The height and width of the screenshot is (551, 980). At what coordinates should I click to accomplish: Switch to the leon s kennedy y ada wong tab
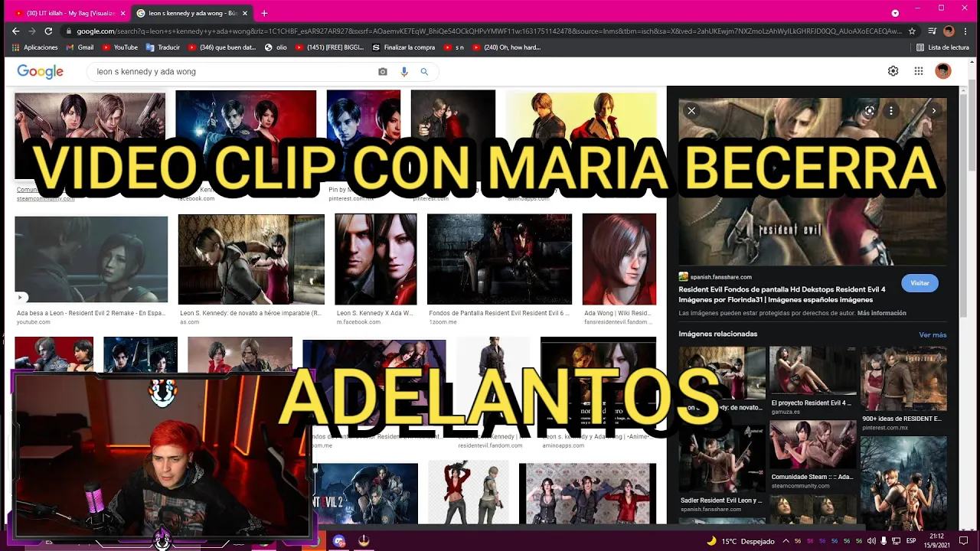192,13
